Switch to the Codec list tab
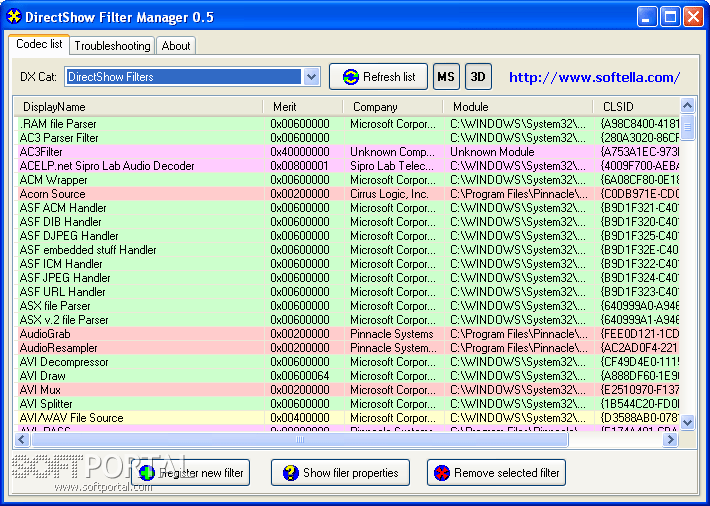710x506 pixels. (39, 44)
